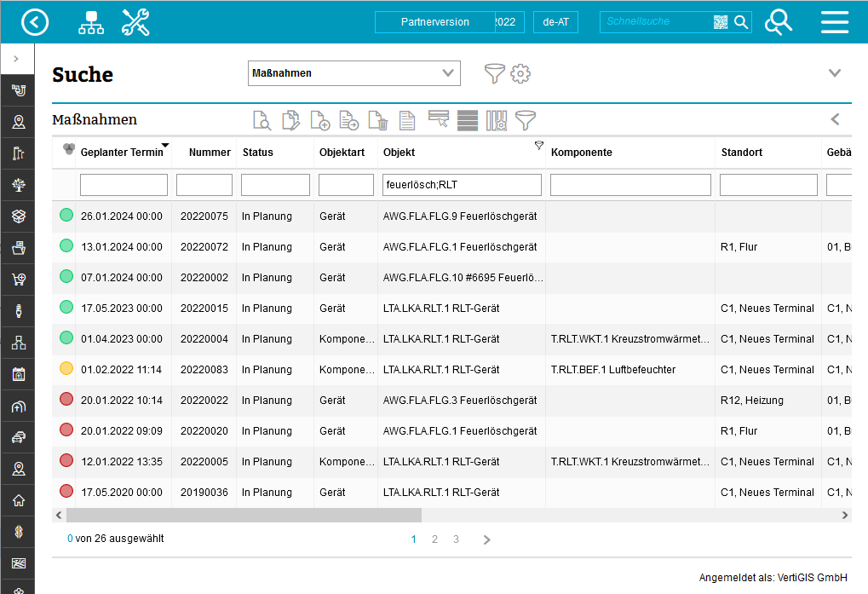
Task: Click the horizontal scrollbar thumb
Action: coord(244,516)
